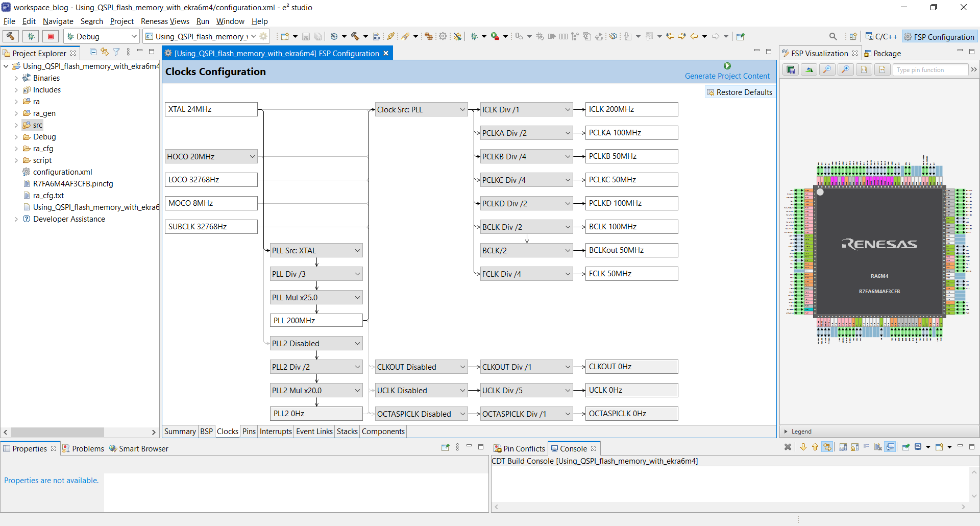Open the CLKOUT Disabled dropdown
The width and height of the screenshot is (980, 526).
(x=421, y=367)
